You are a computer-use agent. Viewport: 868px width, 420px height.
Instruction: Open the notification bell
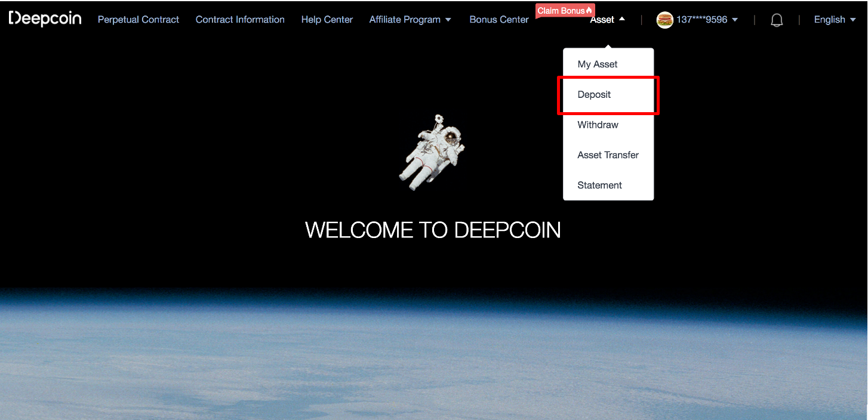(x=777, y=20)
